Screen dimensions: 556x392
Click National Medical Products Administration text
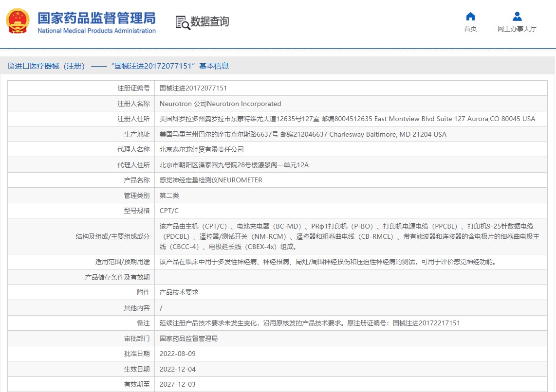(x=96, y=31)
